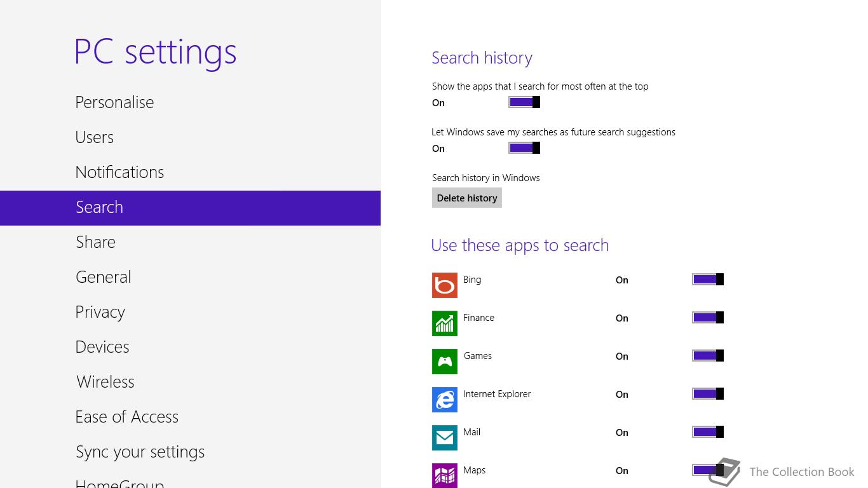Turn off Finance search switch
This screenshot has width=868, height=488.
[x=708, y=318]
